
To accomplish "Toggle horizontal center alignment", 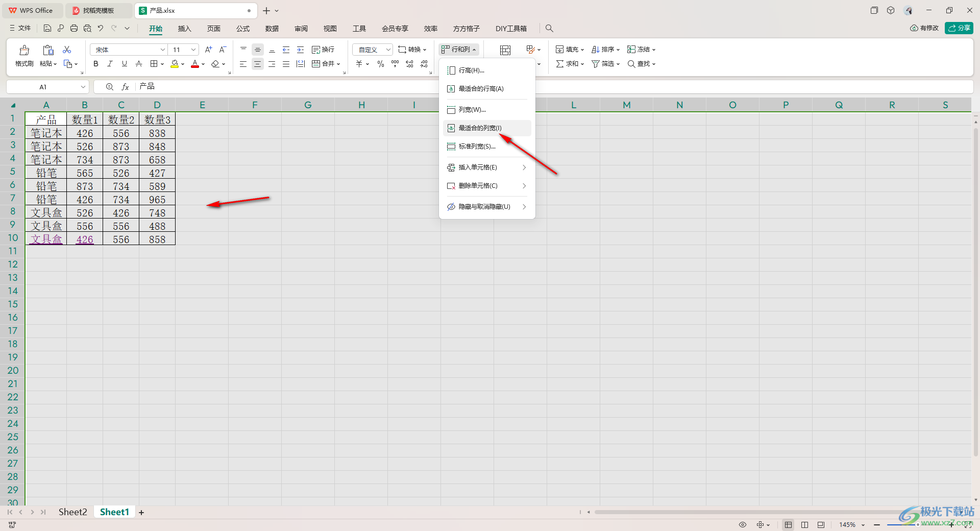I will point(258,64).
